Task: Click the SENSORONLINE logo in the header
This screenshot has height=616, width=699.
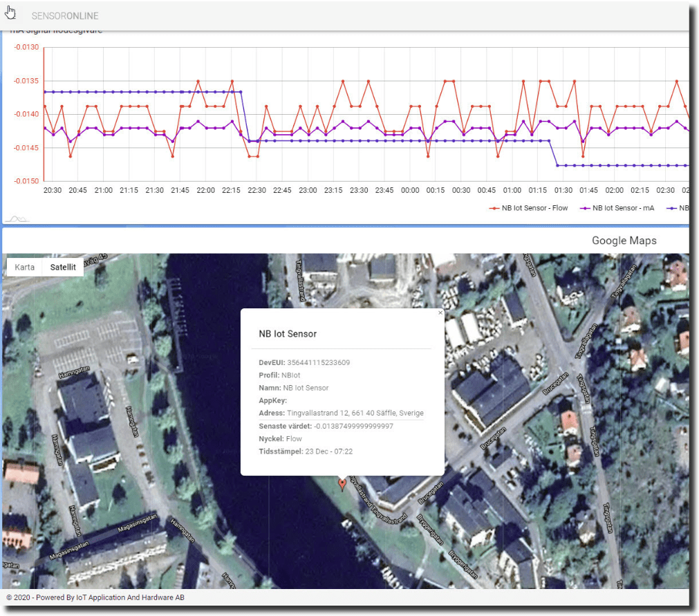Action: point(64,15)
